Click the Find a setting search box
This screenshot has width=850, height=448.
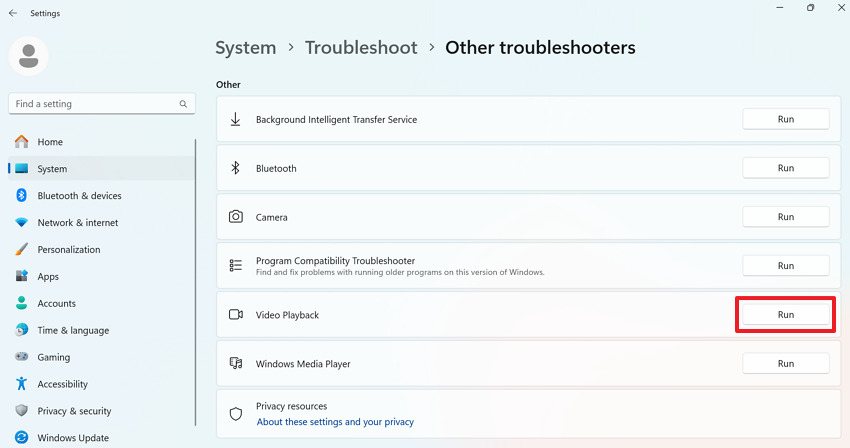pos(102,104)
